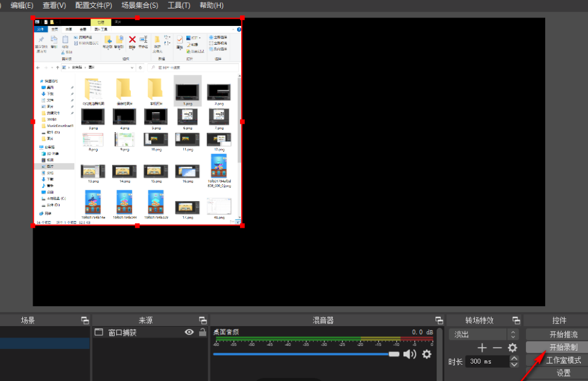Select the highlighted scene row in 场景 list
The width and height of the screenshot is (588, 381).
pos(45,344)
